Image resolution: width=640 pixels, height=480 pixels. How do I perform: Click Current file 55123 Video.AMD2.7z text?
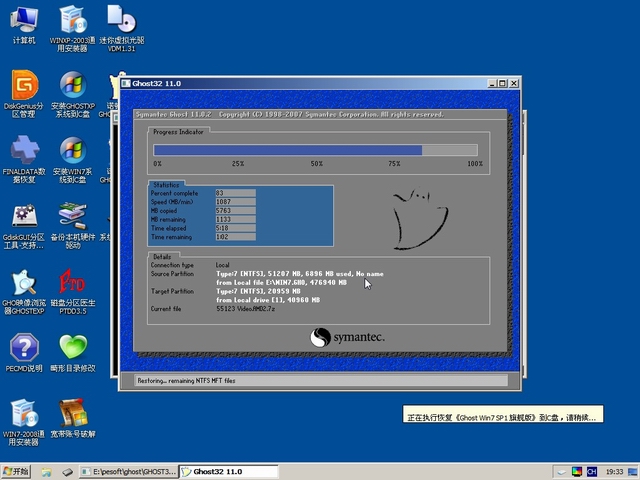pos(246,309)
